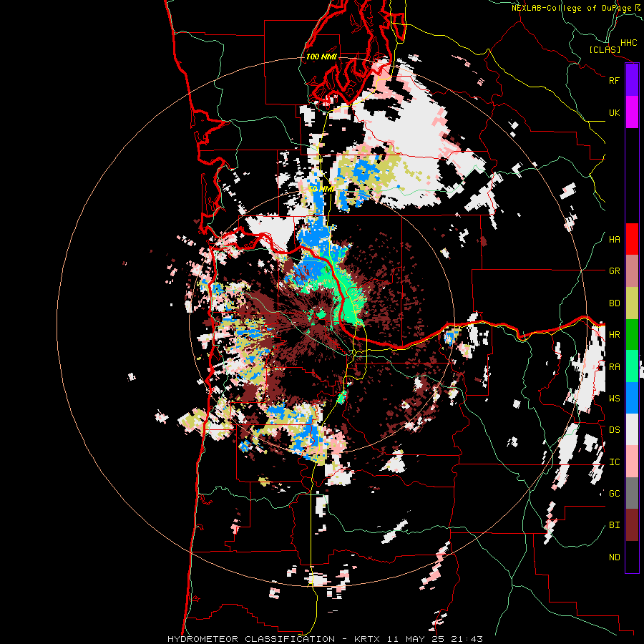Viewport: 644px width, 644px height.
Task: Click the DS white legend swatch
Action: (632, 429)
